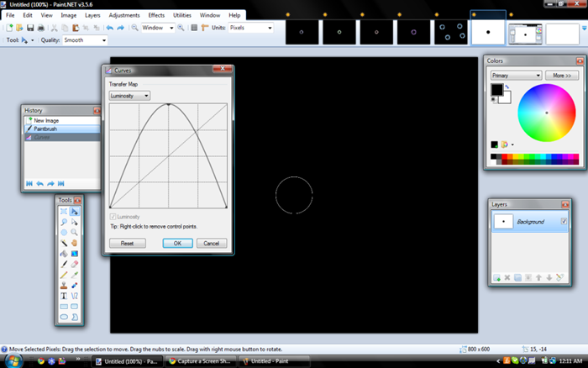Select the Lasso Select tool

tap(64, 222)
